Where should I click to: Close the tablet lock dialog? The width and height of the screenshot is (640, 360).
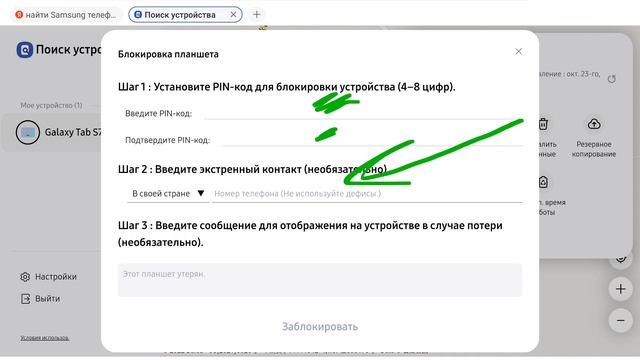518,51
